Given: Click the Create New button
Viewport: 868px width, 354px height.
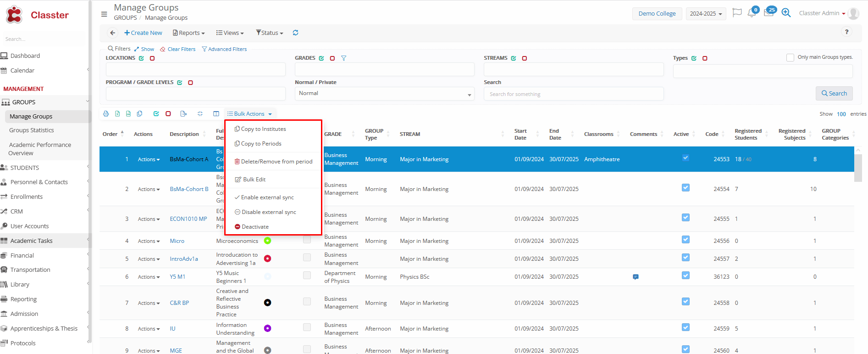Looking at the screenshot, I should (143, 33).
